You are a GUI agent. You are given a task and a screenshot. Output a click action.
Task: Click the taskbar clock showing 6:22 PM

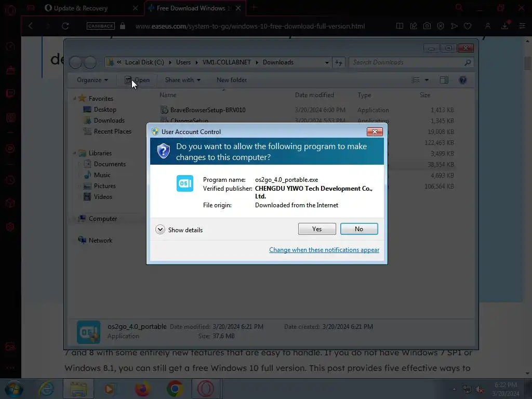coord(506,389)
